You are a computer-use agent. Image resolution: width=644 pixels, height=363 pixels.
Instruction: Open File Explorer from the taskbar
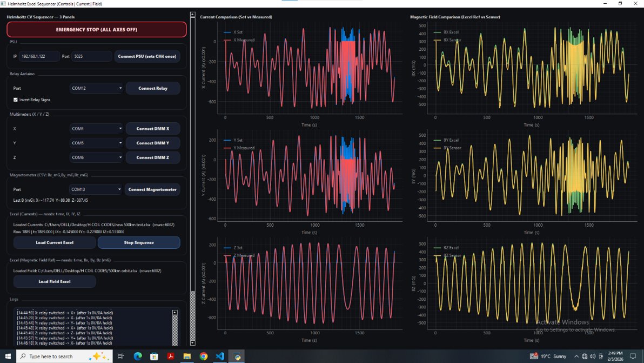point(187,356)
